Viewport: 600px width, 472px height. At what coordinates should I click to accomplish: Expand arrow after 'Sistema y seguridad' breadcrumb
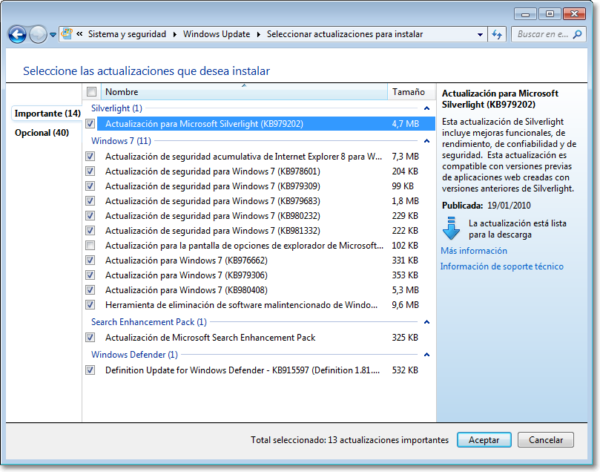(174, 34)
